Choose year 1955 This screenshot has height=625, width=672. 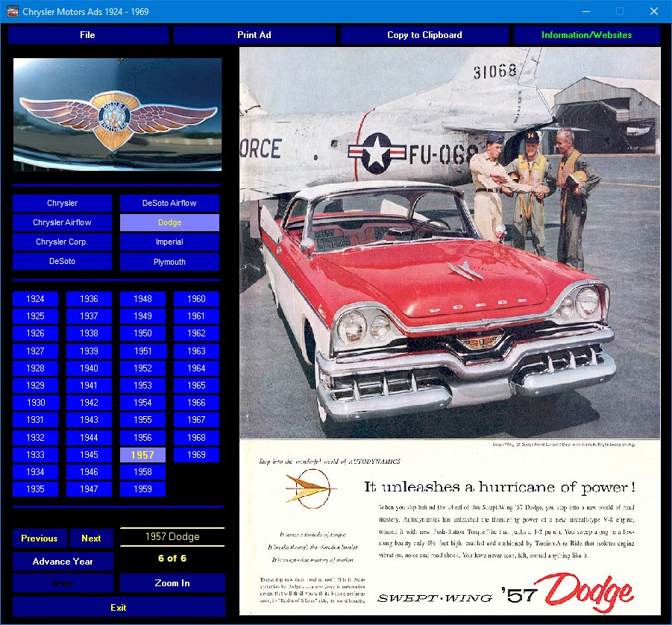pos(142,420)
